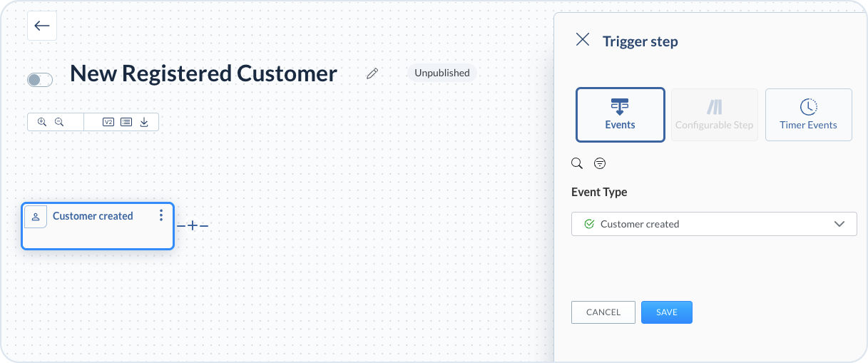Edit the workflow name with pencil icon
868x363 pixels.
tap(372, 73)
